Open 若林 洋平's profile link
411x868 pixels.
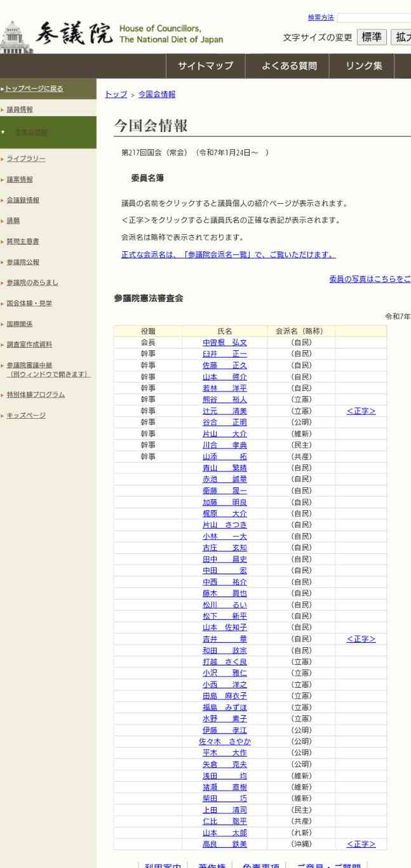coord(224,388)
